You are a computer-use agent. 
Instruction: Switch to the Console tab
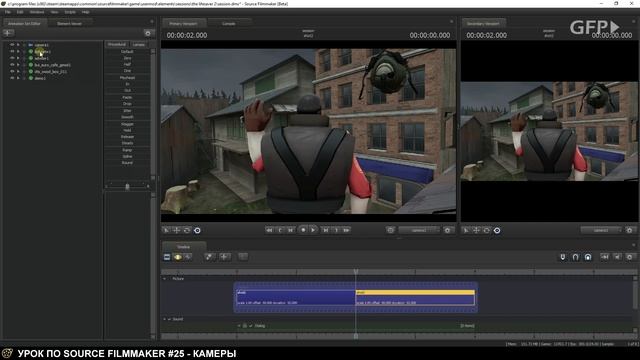[229, 24]
